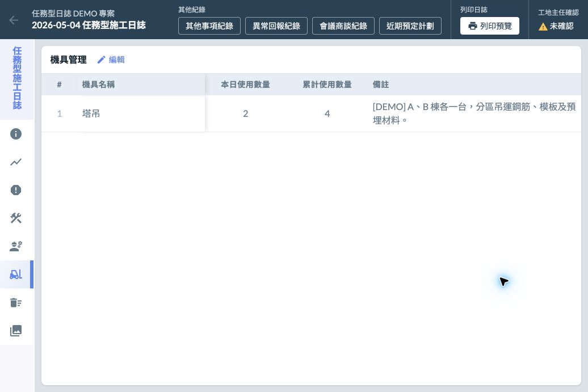Click the printer icon in 列印預覽

click(472, 26)
